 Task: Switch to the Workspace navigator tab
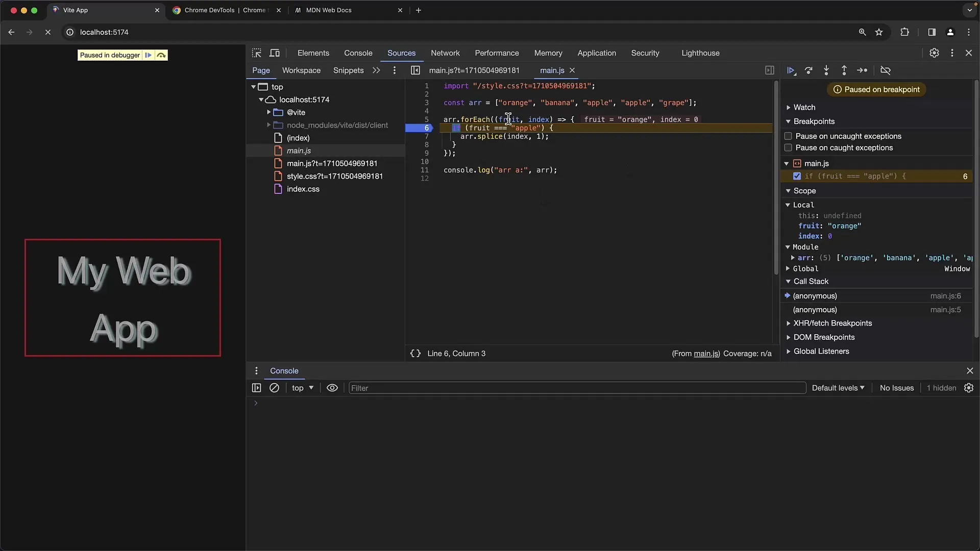pos(301,70)
